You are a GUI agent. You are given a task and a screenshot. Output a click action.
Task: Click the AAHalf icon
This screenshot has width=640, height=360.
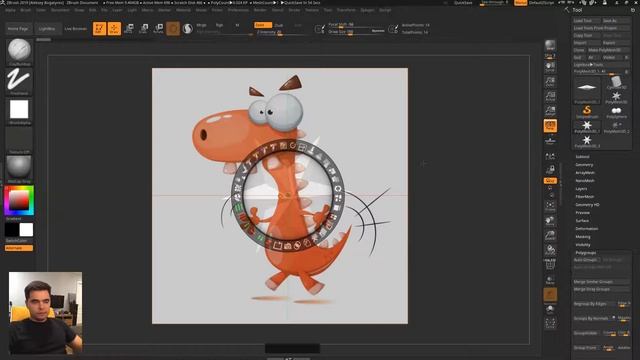pyautogui.click(x=550, y=111)
